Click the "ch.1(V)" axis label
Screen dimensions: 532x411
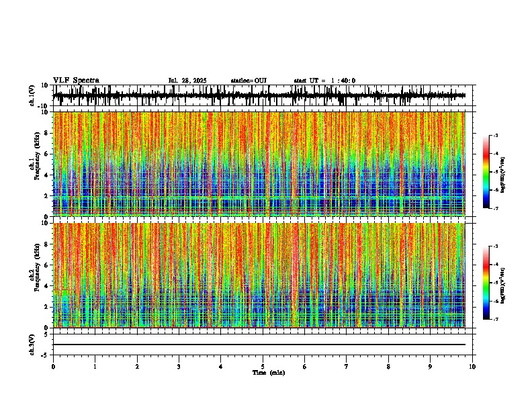point(32,95)
